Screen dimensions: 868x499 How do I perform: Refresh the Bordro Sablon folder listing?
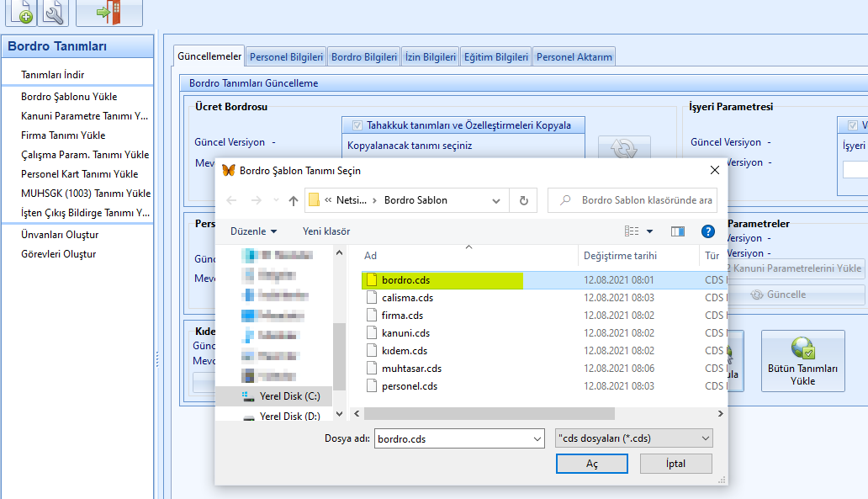tap(524, 200)
